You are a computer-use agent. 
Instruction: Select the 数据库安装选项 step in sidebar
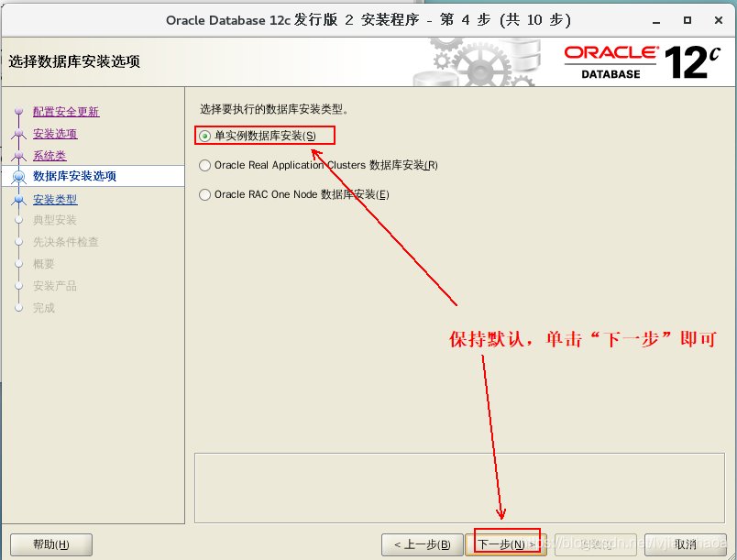[x=74, y=176]
